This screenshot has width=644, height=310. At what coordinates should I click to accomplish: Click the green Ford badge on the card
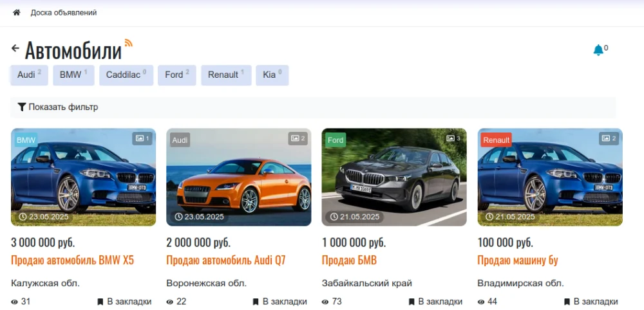(x=336, y=140)
